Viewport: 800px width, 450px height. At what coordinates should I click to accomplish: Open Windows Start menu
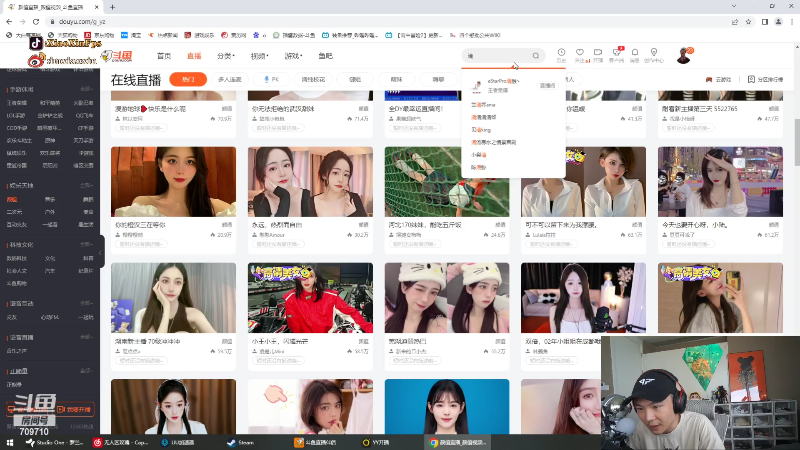tap(10, 442)
